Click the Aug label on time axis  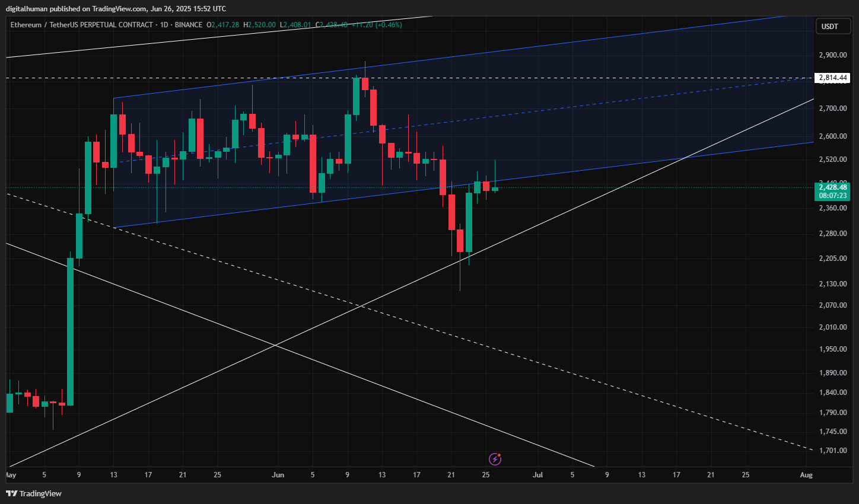point(806,475)
